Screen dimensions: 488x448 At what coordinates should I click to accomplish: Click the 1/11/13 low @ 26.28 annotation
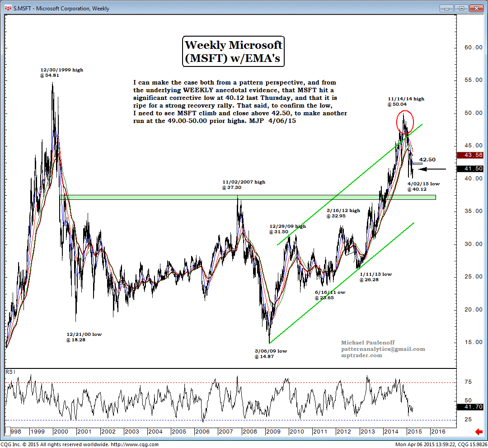(x=375, y=277)
